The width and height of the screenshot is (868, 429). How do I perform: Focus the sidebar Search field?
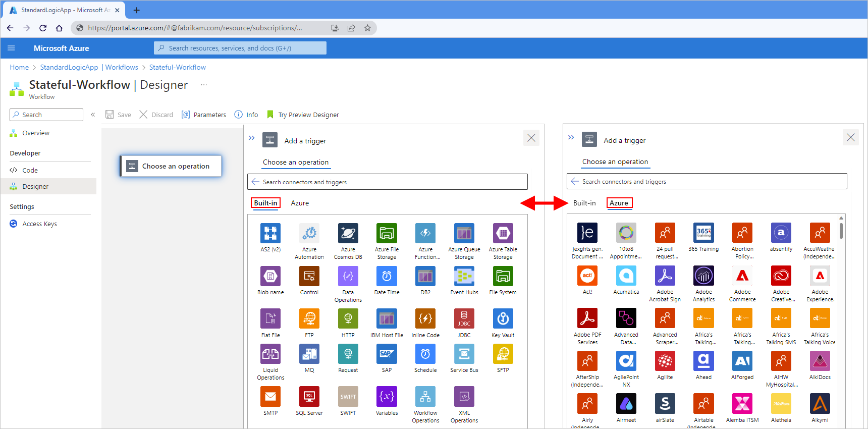click(x=46, y=115)
